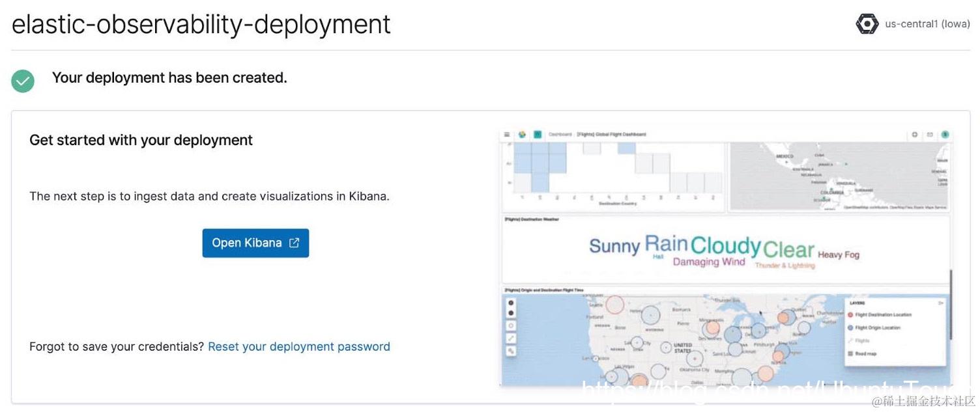The width and height of the screenshot is (980, 412).
Task: Click the 'Forgot to save your credentials?' text
Action: (x=117, y=346)
